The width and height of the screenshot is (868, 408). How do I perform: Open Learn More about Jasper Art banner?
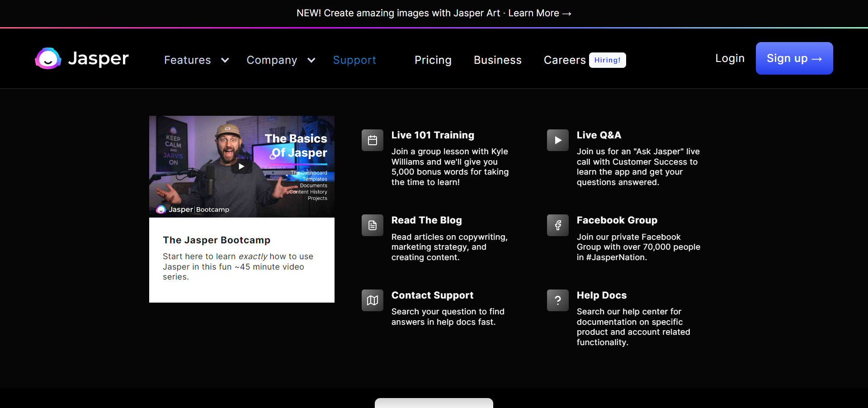(x=539, y=13)
